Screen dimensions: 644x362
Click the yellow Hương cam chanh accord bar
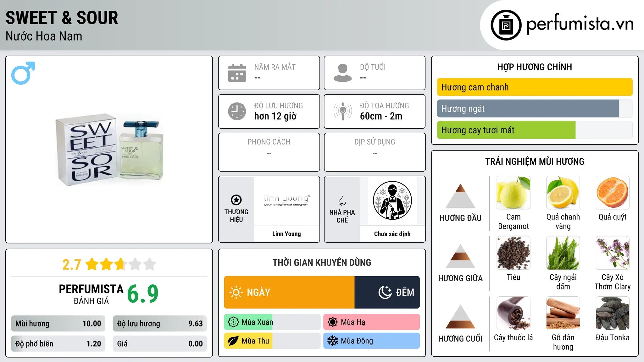tap(535, 87)
